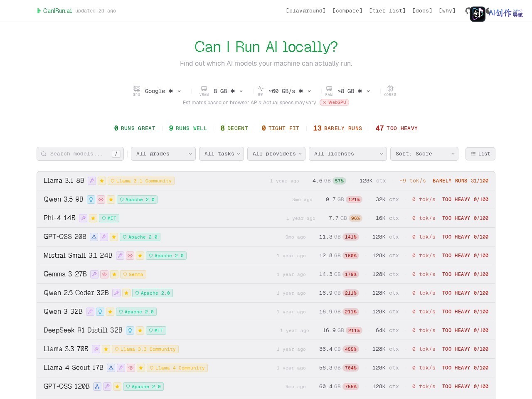The height and width of the screenshot is (399, 532).
Task: Click the tool-use wrench icon on Llama 3.1 8B
Action: pyautogui.click(x=92, y=181)
